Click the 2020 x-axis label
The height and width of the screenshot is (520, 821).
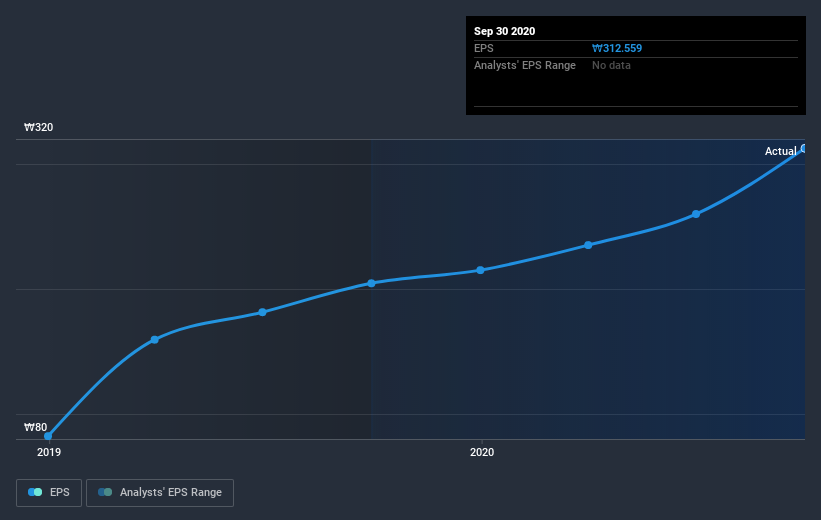pos(482,452)
